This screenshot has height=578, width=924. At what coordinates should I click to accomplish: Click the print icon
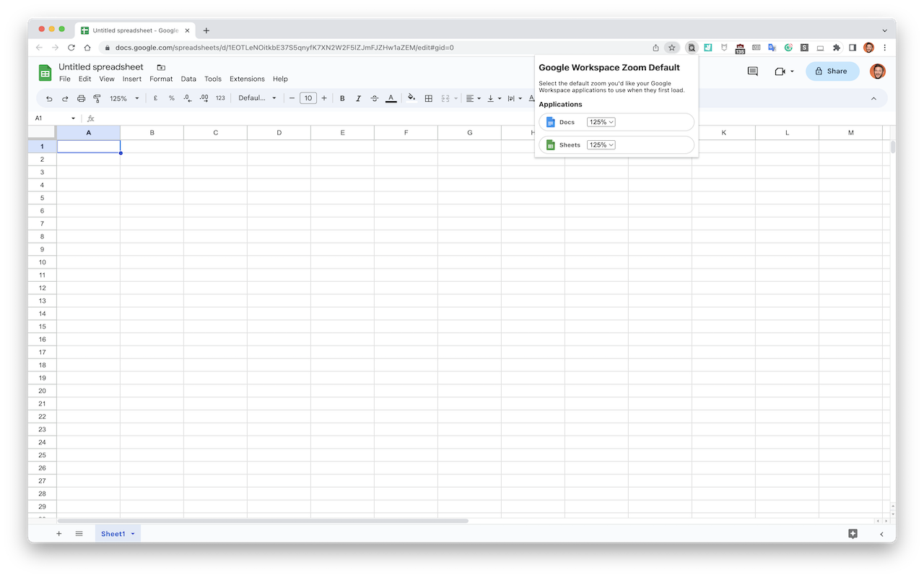coord(81,98)
